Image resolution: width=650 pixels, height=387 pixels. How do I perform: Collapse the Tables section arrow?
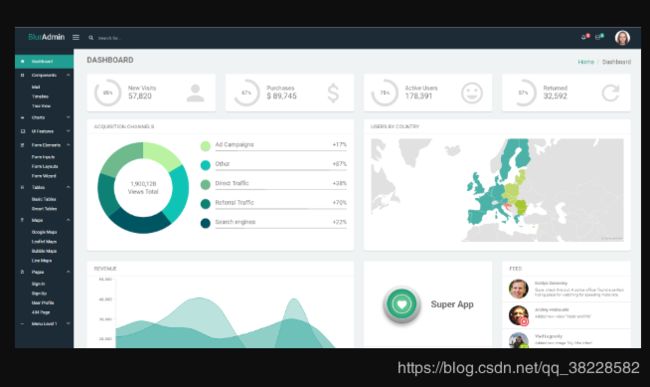pyautogui.click(x=68, y=187)
